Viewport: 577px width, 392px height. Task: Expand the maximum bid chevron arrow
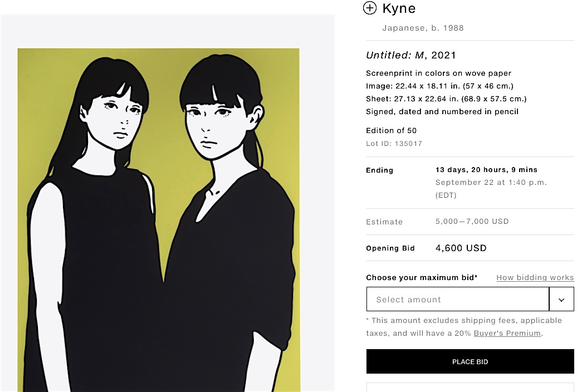pyautogui.click(x=561, y=300)
